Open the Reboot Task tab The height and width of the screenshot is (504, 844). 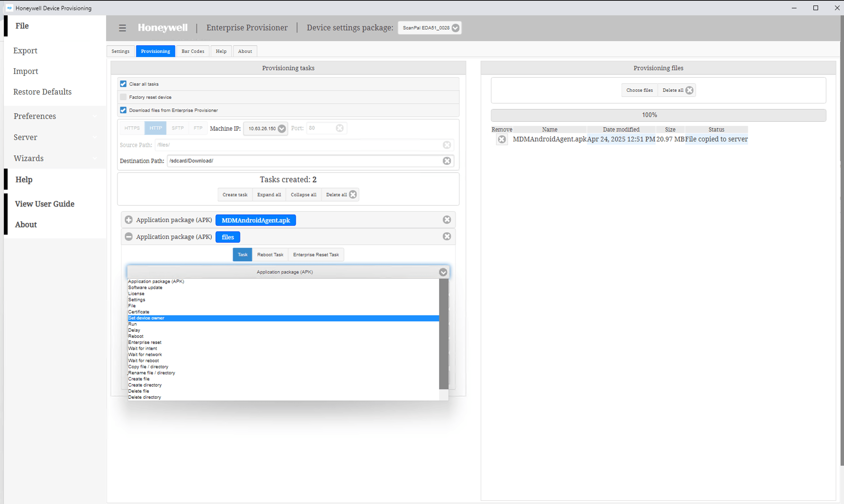point(270,254)
